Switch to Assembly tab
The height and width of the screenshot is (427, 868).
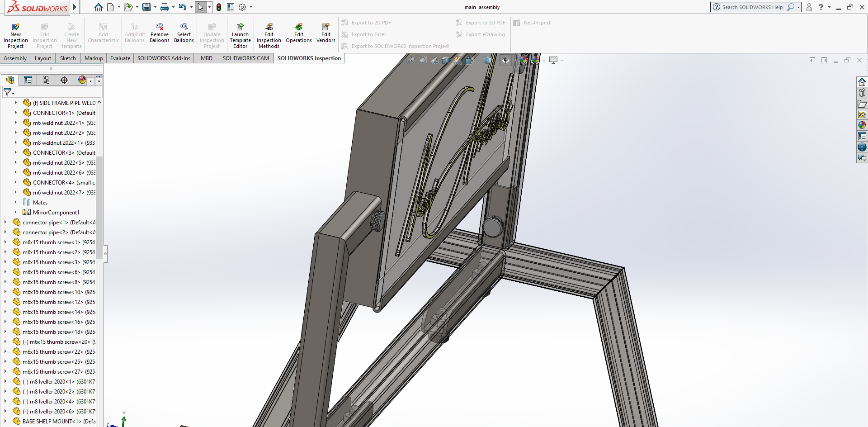tap(15, 58)
